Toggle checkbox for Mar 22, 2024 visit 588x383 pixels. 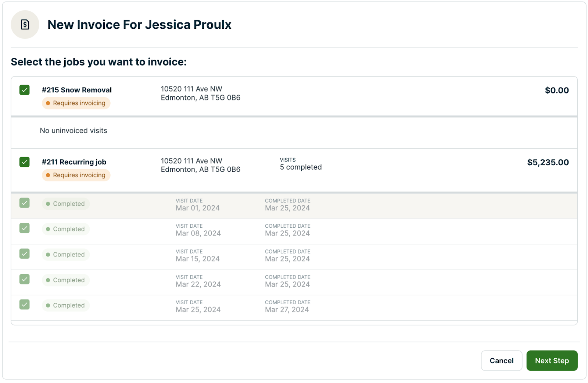coord(25,279)
